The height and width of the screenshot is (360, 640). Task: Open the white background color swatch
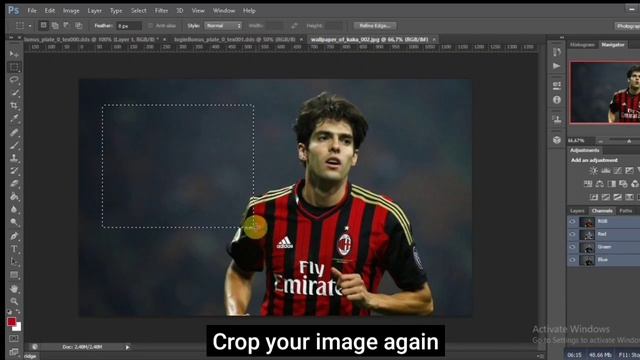(x=18, y=328)
